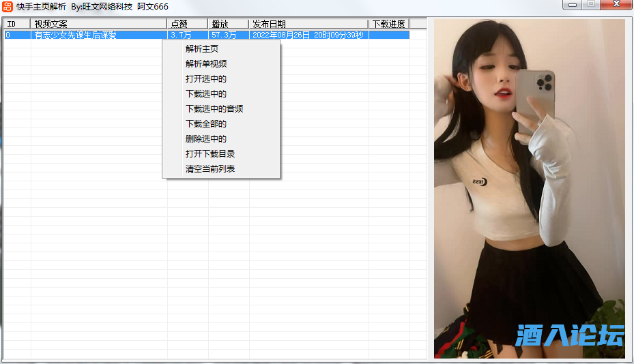Click 下载全部的 in the context menu
The image size is (634, 364).
click(206, 124)
